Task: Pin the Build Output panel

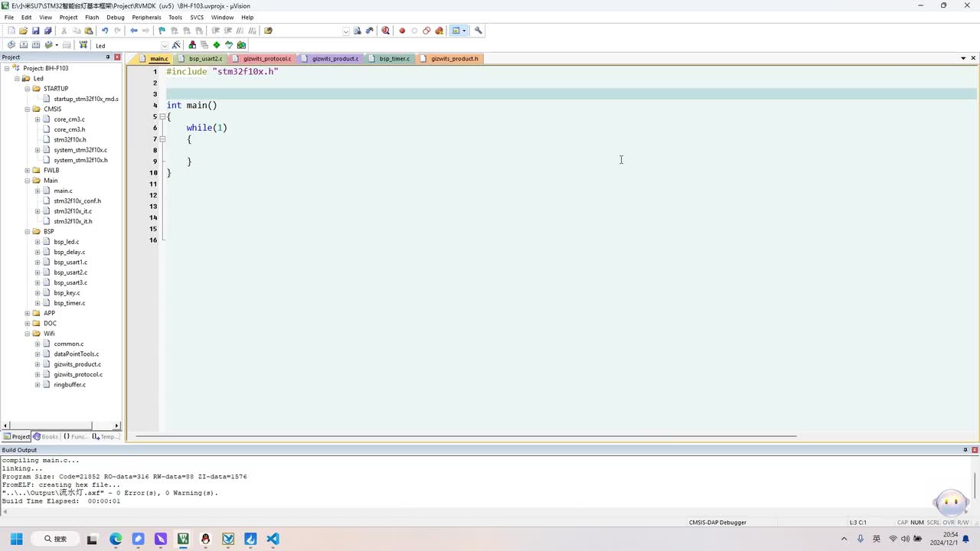Action: pos(965,450)
